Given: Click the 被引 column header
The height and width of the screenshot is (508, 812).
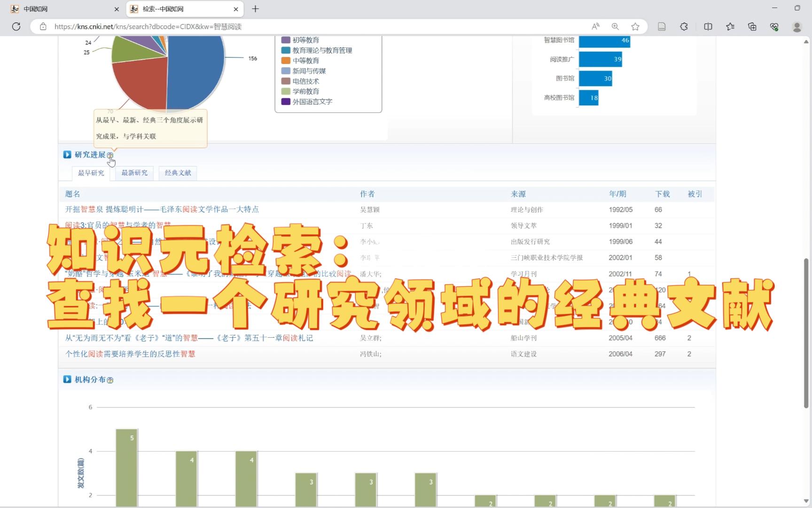Looking at the screenshot, I should coord(695,194).
